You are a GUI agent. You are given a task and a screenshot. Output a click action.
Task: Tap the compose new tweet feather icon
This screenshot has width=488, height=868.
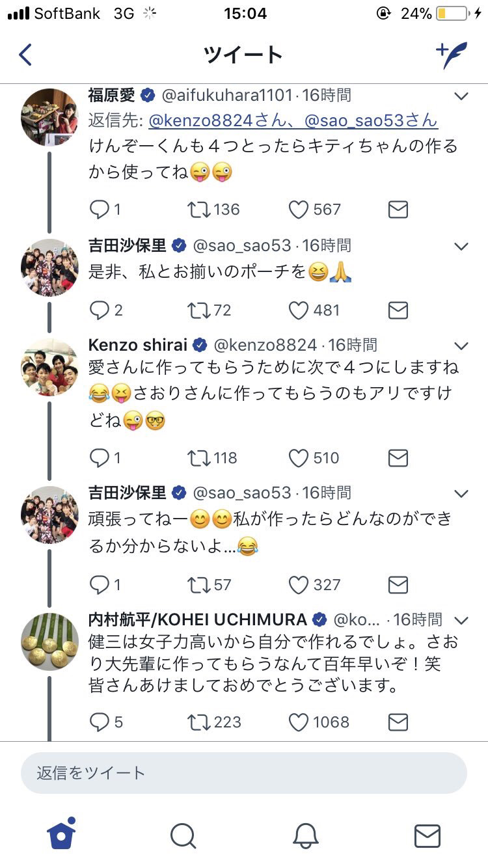[451, 55]
